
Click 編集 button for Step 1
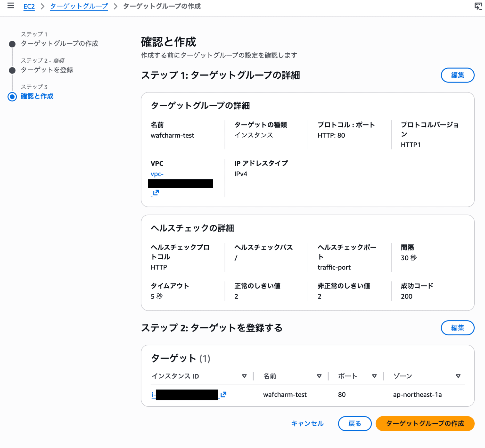click(x=457, y=75)
